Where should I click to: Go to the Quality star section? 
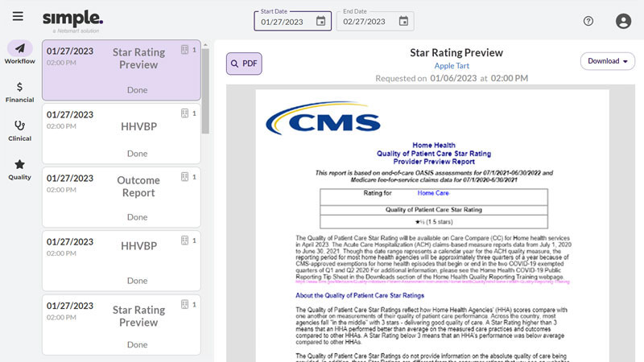19,164
